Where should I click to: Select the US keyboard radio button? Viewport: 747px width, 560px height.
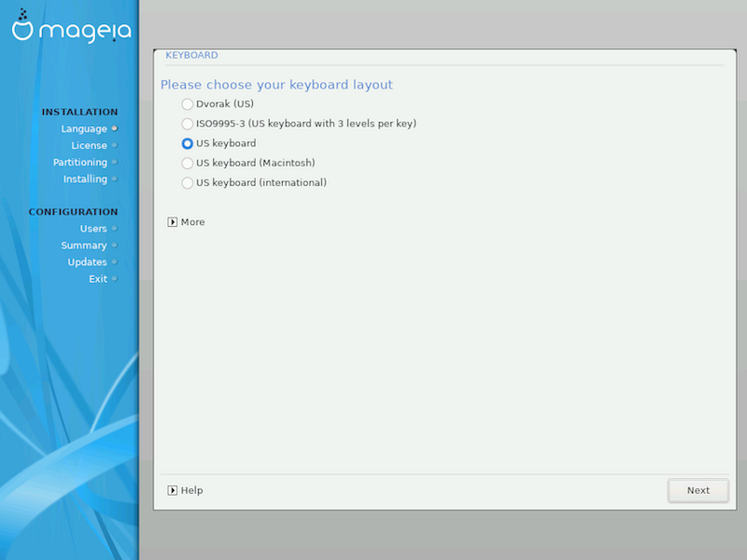point(188,144)
